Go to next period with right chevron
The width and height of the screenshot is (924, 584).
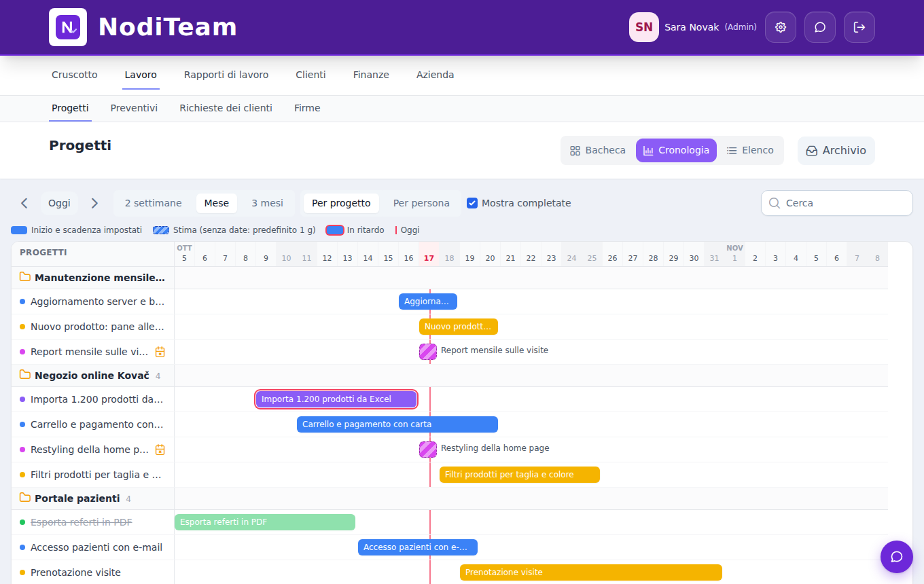point(94,203)
